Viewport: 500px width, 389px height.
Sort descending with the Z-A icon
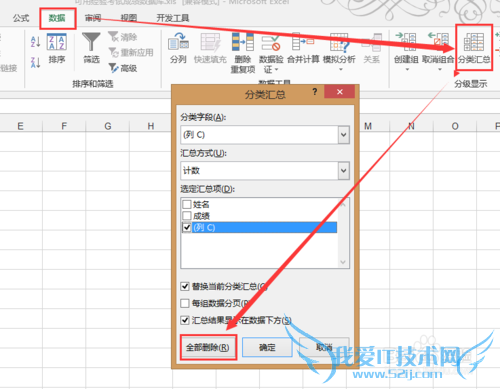[x=35, y=62]
